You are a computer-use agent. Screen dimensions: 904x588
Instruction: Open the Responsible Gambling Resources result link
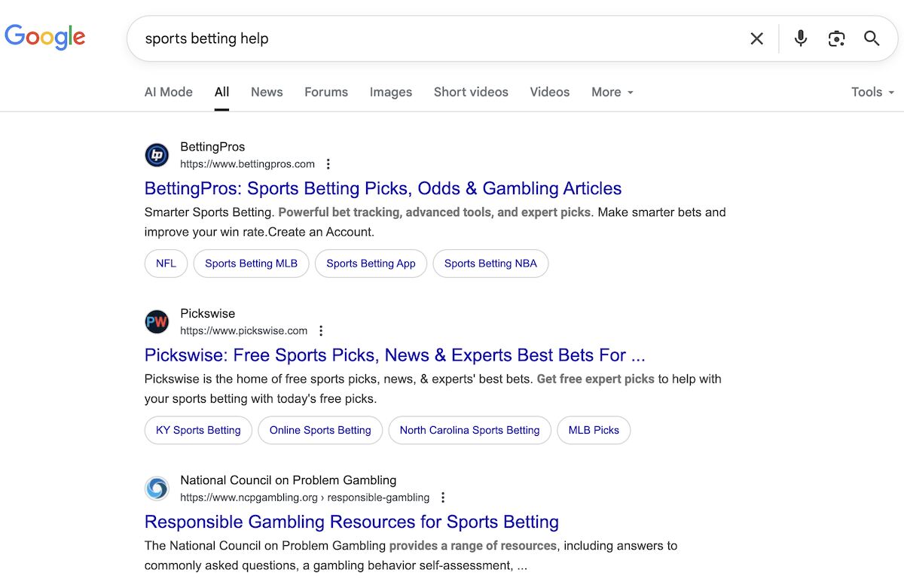352,522
